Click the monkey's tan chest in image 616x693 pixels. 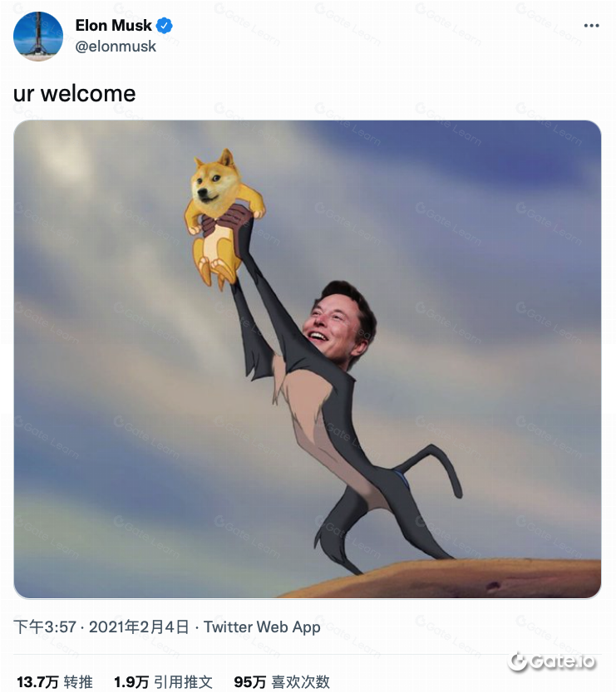point(309,406)
